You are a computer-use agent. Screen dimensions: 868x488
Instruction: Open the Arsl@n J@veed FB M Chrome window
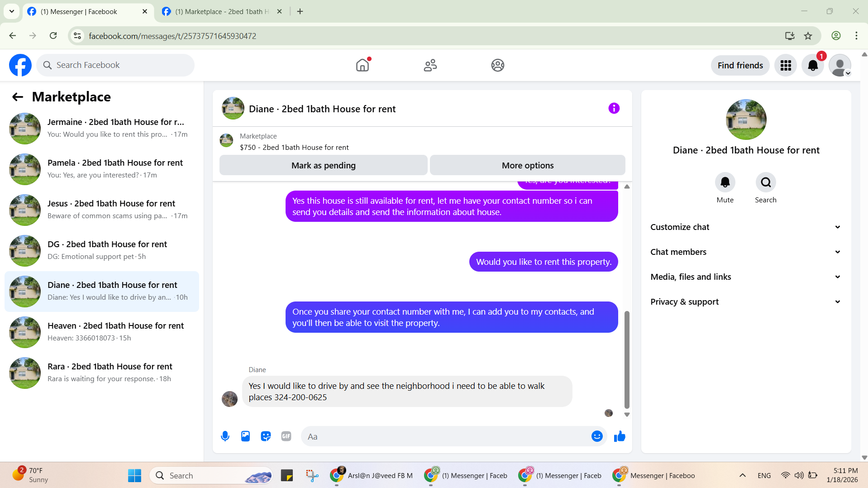click(x=371, y=475)
